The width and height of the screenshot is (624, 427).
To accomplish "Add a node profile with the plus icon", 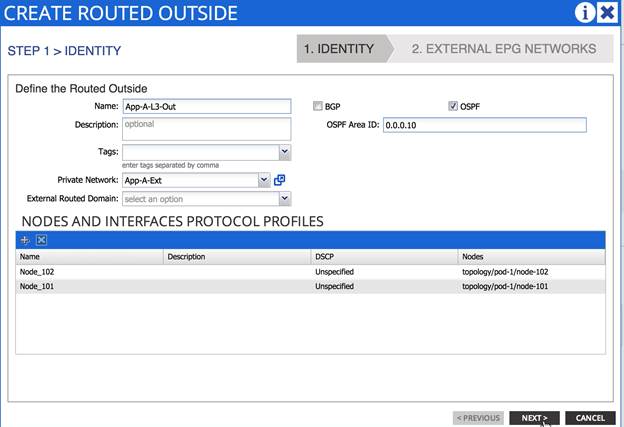I will pyautogui.click(x=25, y=240).
